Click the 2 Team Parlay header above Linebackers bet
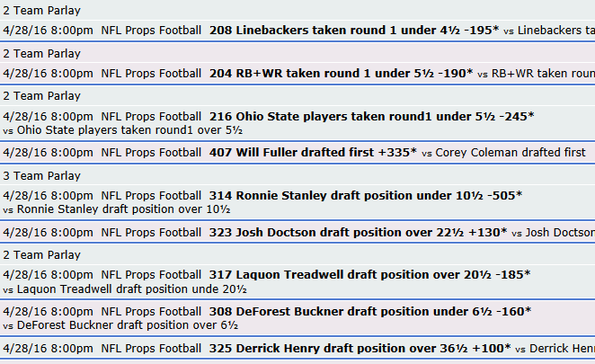This screenshot has height=364, width=595. pos(41,11)
